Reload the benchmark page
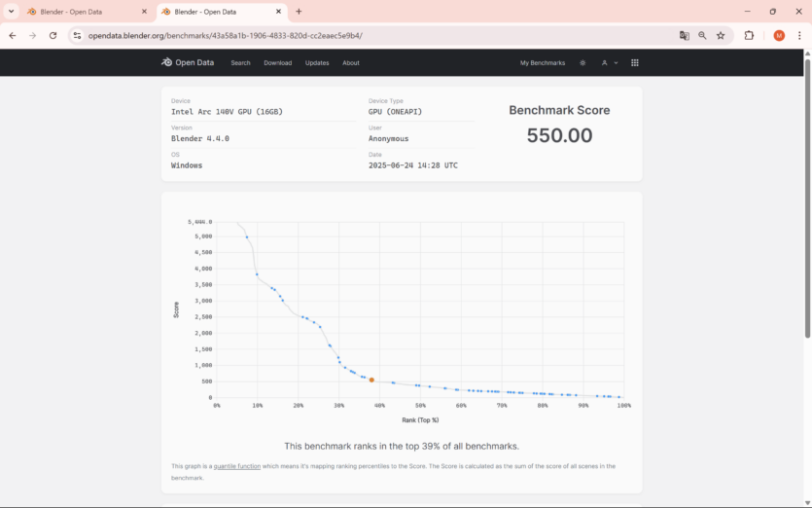812x508 pixels. pyautogui.click(x=53, y=36)
